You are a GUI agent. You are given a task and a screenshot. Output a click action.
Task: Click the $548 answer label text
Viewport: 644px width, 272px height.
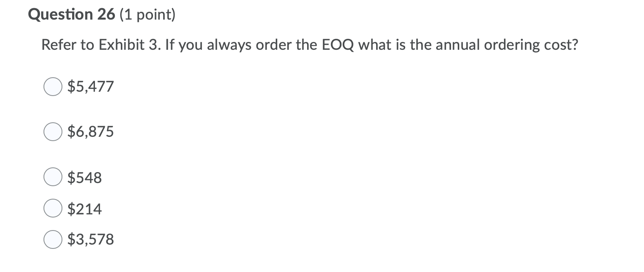(85, 178)
